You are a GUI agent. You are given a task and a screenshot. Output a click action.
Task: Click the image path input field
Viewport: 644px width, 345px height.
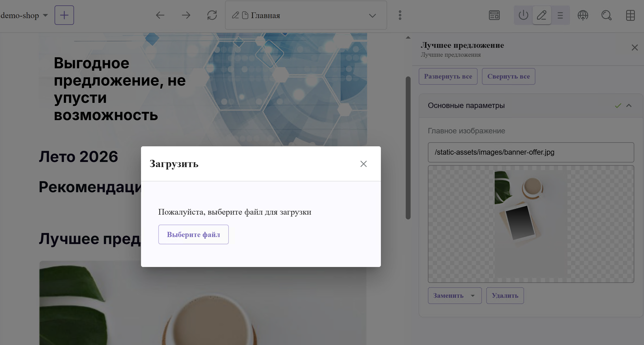[531, 152]
